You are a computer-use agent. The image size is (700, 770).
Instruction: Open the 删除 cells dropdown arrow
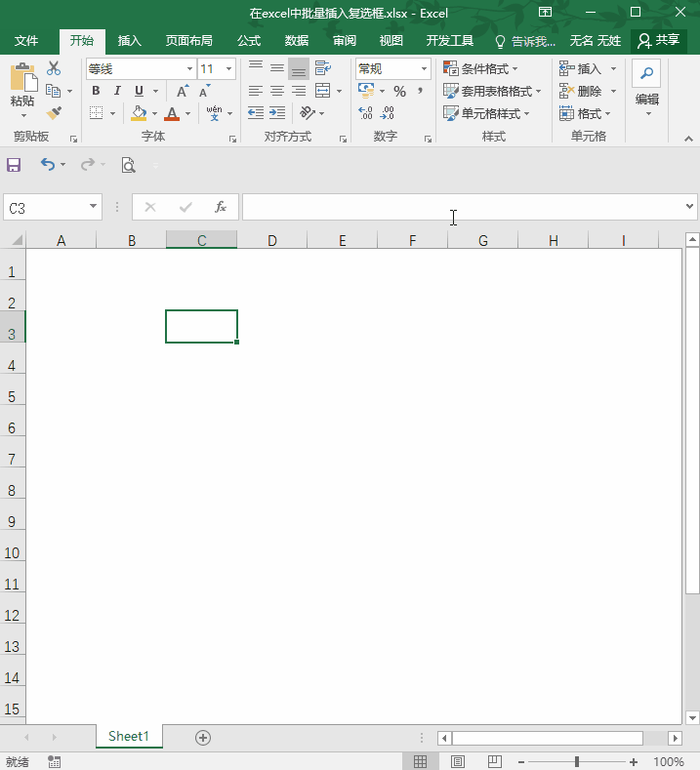613,92
